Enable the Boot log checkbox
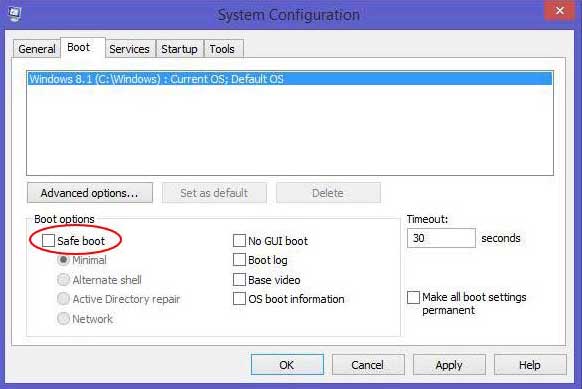Screen dimensions: 582x389 click(239, 260)
